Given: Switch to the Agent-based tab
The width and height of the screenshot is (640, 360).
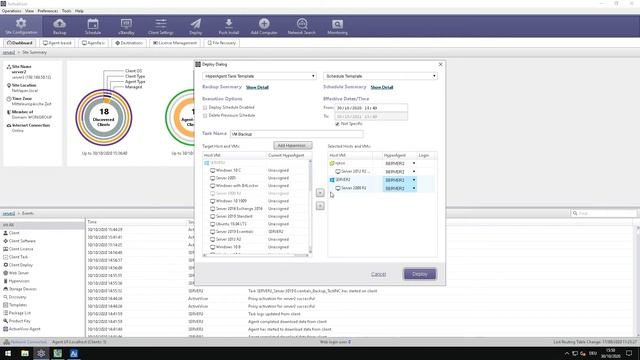Looking at the screenshot, I should click(57, 43).
